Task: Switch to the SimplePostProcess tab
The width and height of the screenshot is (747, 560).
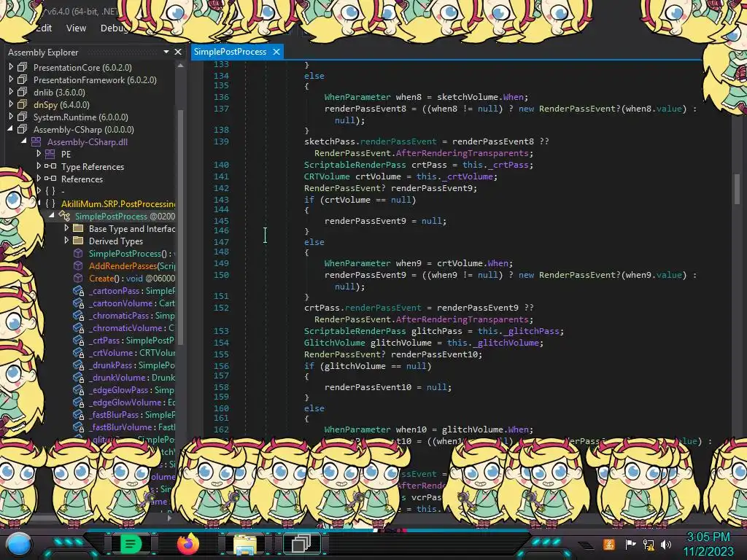Action: point(230,52)
